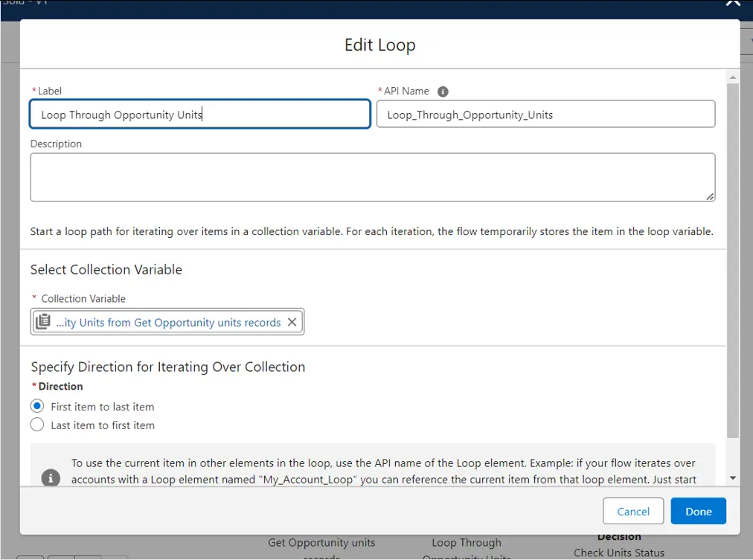Select First item to last item direction
The width and height of the screenshot is (753, 560).
(x=37, y=406)
